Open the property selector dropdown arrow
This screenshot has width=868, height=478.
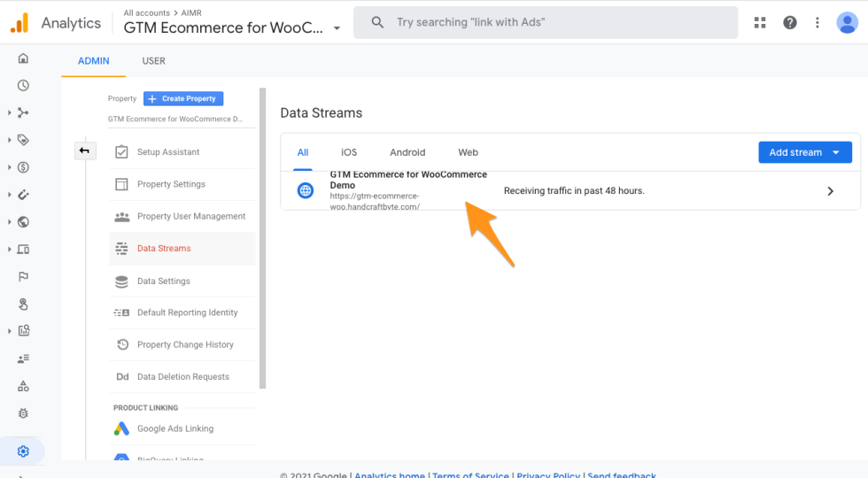(337, 28)
